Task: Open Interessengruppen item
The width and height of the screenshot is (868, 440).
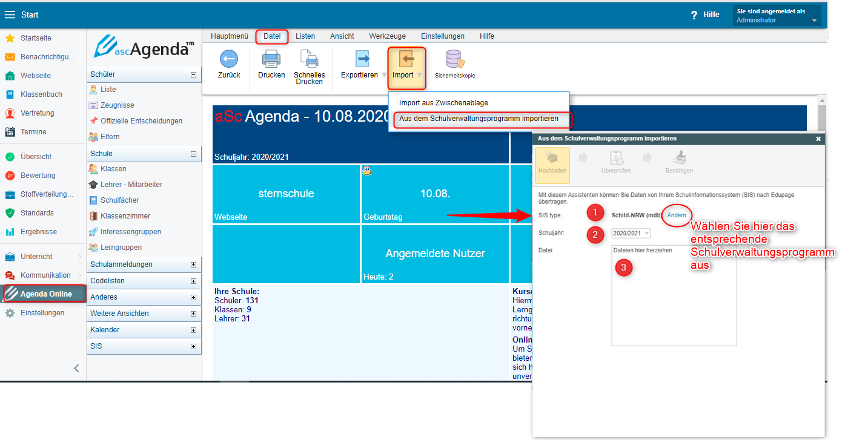Action: 131,232
